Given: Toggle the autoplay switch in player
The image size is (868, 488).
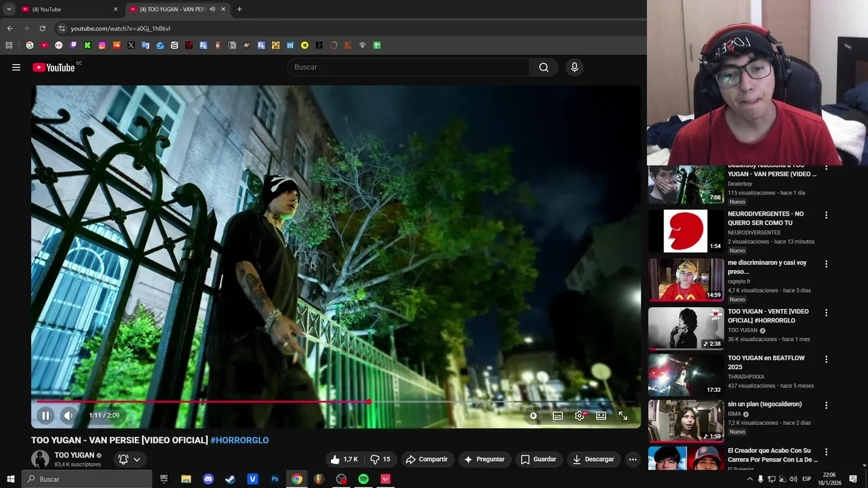Looking at the screenshot, I should click(x=534, y=415).
